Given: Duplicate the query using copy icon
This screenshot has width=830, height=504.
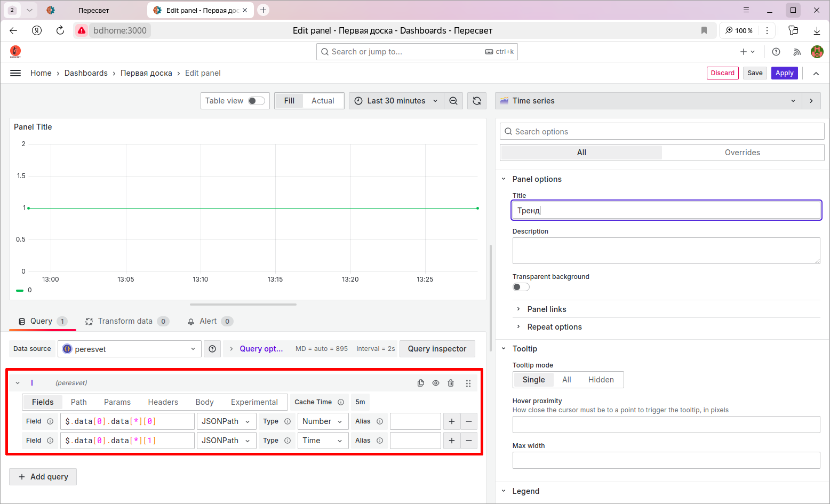Looking at the screenshot, I should 421,383.
